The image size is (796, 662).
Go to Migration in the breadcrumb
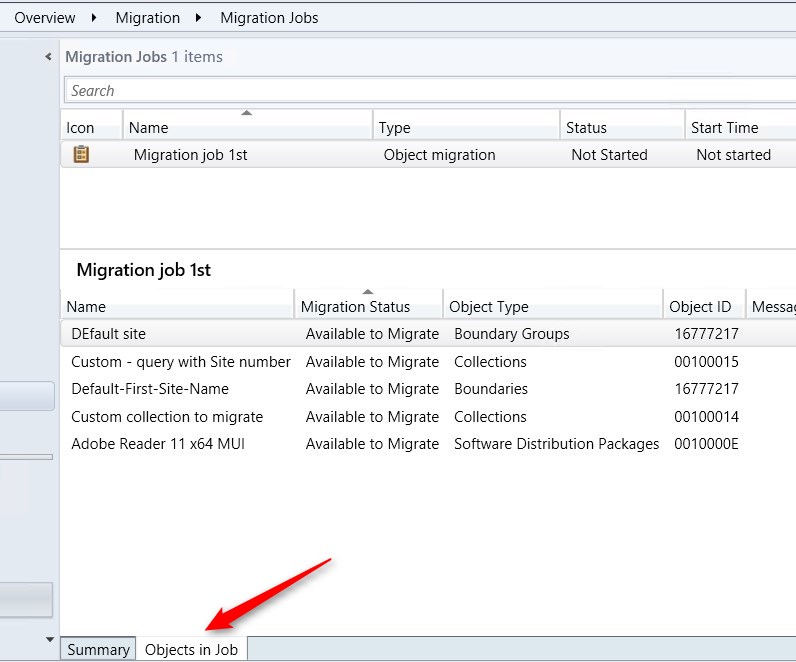point(148,18)
